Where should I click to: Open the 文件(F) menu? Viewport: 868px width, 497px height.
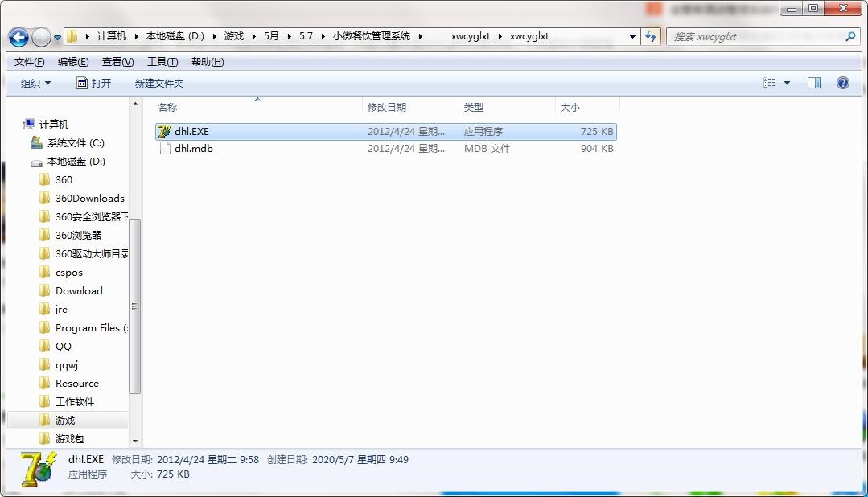click(29, 61)
